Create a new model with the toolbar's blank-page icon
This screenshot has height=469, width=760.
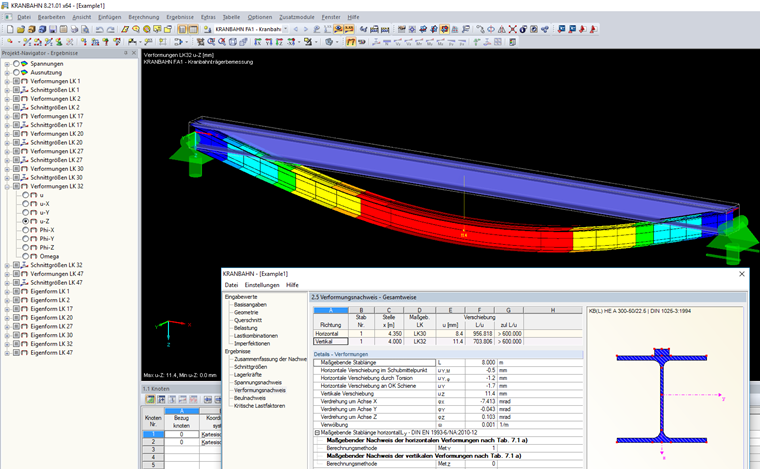10,29
